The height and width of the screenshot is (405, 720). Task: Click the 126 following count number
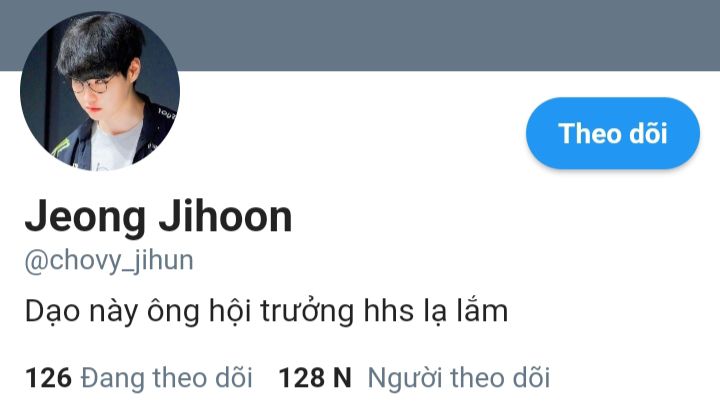(x=48, y=378)
